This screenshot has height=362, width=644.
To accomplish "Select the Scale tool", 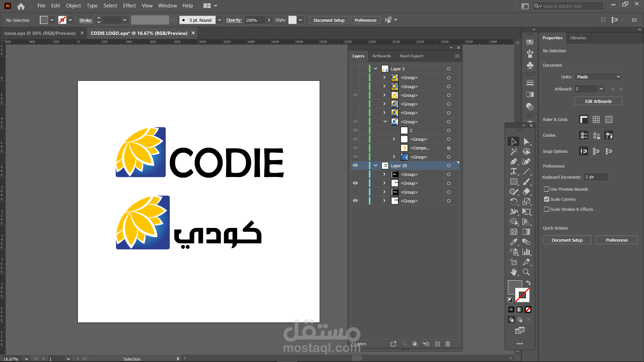I will click(526, 202).
